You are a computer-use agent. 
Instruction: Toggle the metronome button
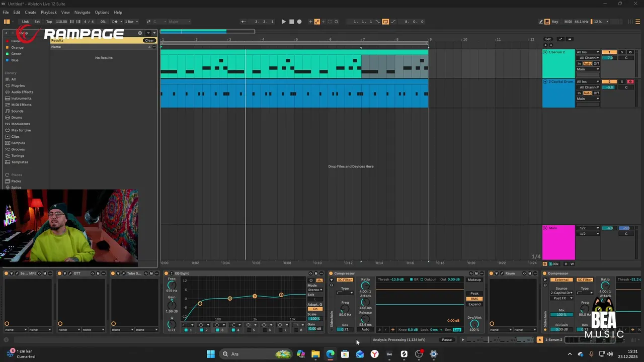click(x=115, y=22)
